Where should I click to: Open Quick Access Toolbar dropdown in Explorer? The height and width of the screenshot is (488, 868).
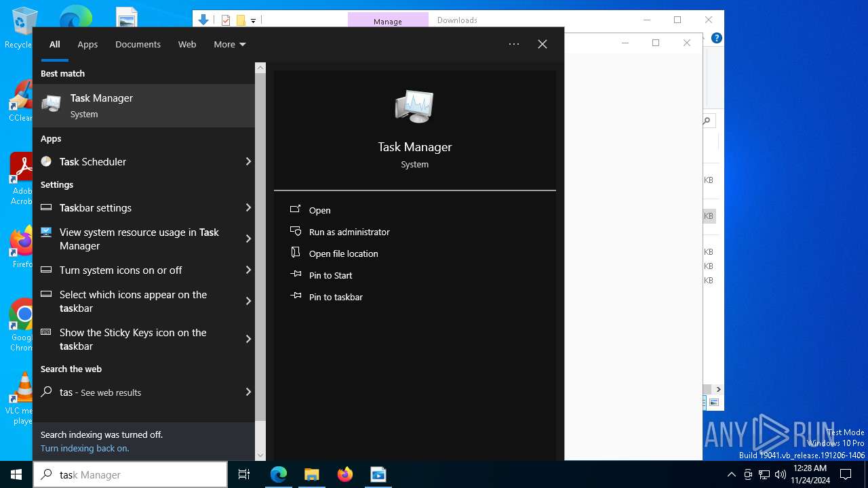(253, 20)
